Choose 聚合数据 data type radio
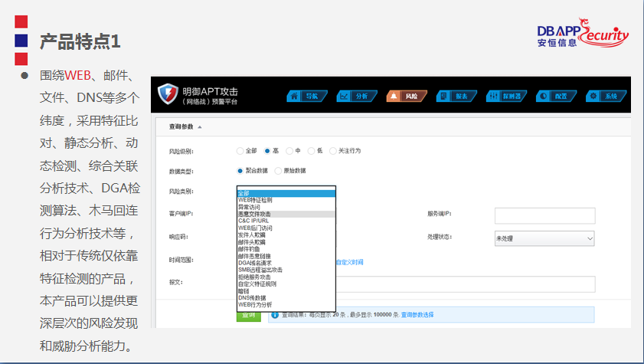 point(240,170)
